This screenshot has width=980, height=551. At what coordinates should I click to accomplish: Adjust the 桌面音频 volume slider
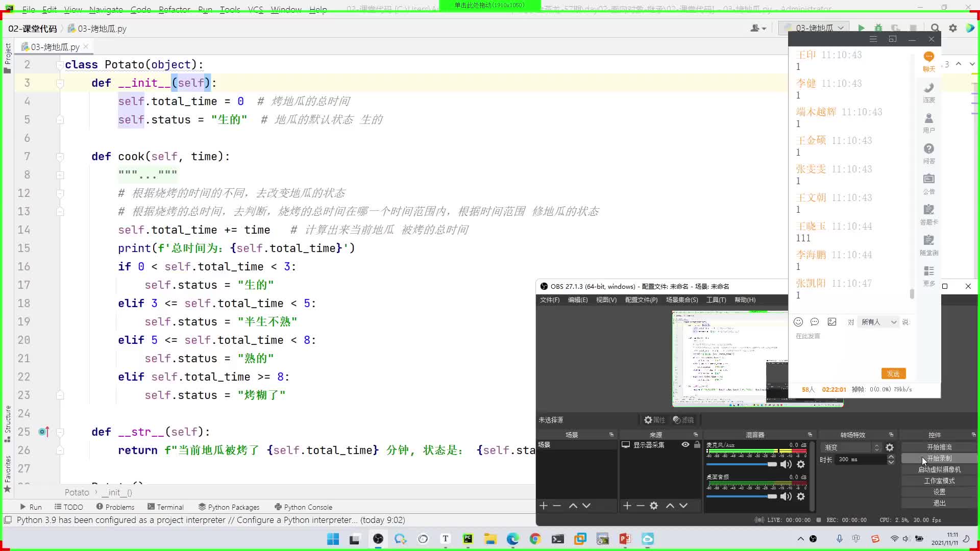point(741,496)
